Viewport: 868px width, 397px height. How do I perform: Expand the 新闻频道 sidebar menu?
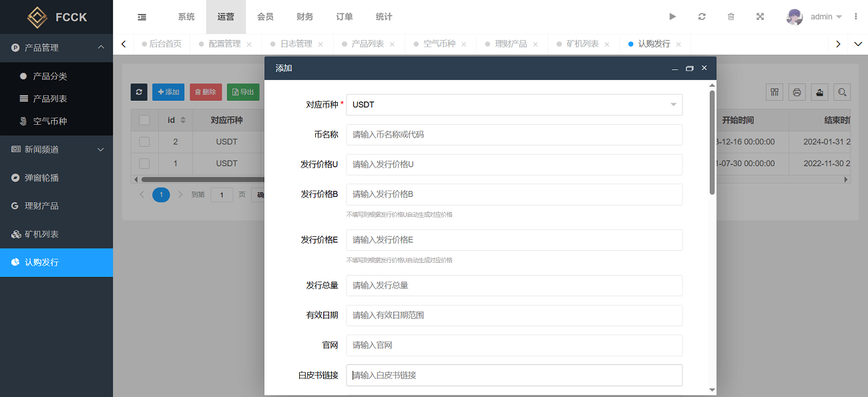coord(57,149)
